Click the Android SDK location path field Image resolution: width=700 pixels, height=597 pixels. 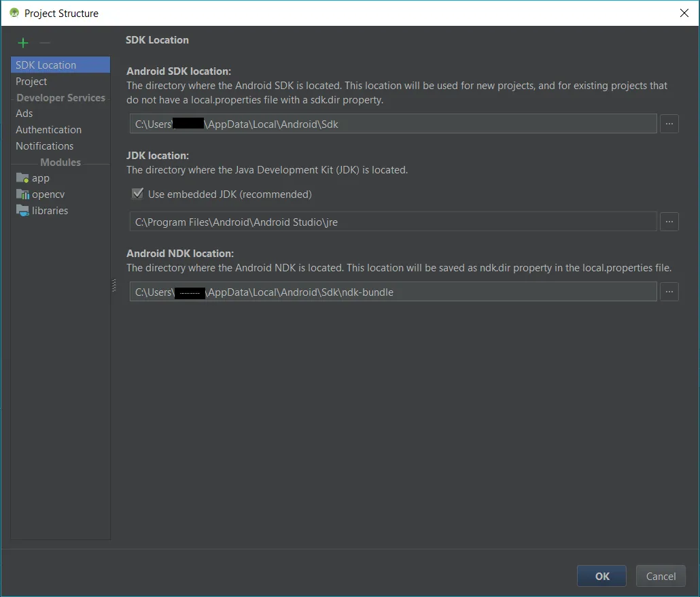pos(393,124)
